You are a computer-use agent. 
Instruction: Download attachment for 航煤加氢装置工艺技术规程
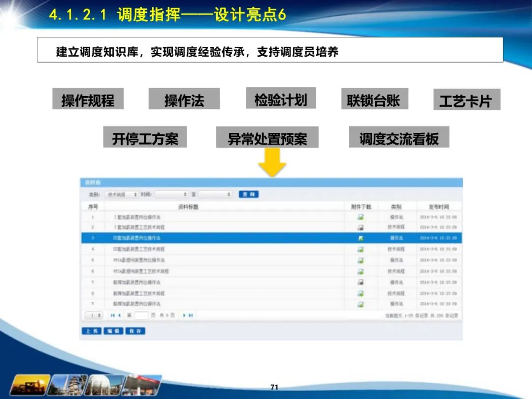[x=361, y=293]
